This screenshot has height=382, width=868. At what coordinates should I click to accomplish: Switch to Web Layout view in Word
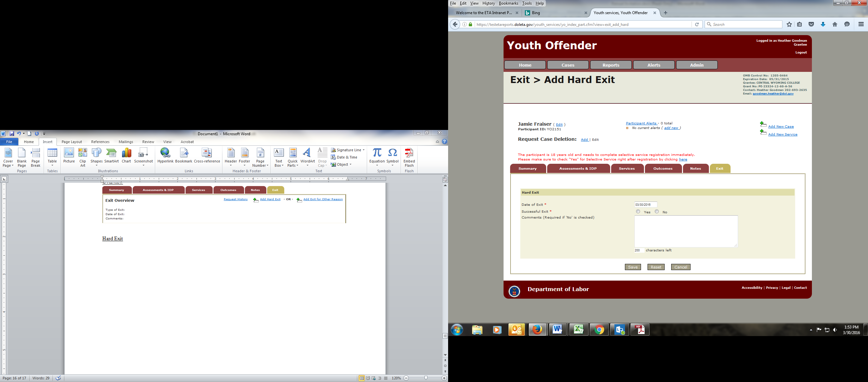tap(374, 378)
